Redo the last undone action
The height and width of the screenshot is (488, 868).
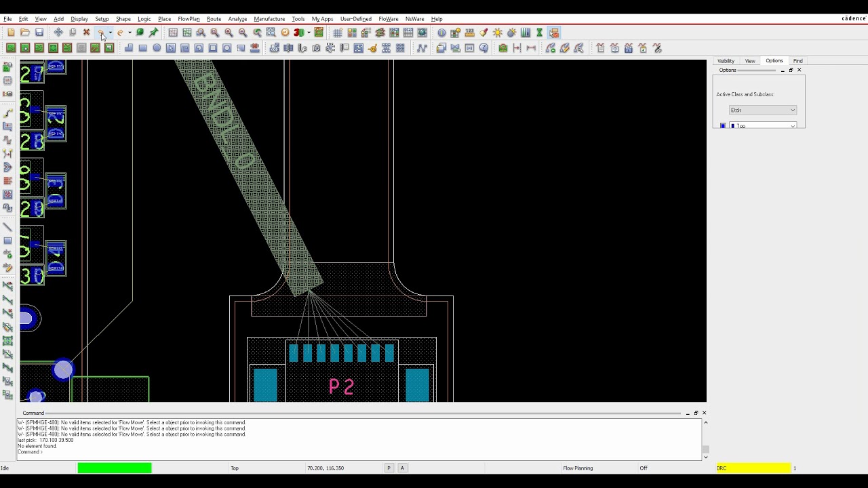[x=120, y=33]
